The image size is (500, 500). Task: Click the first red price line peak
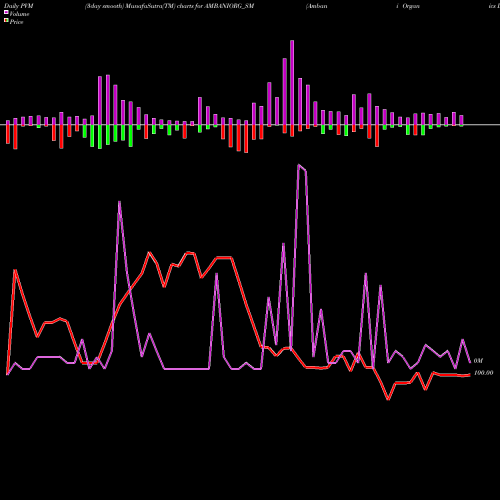click(15, 270)
